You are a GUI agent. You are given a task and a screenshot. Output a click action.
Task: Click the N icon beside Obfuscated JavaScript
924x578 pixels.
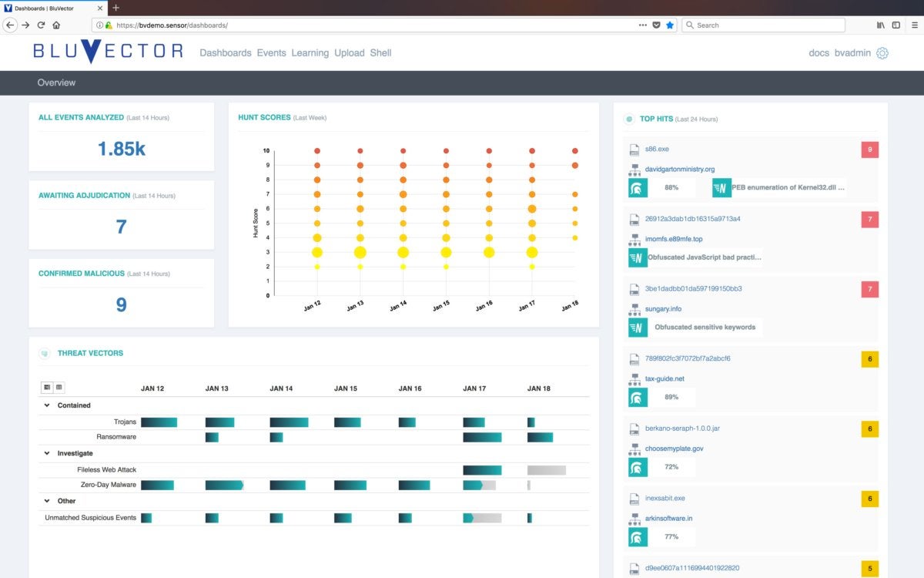[638, 257]
